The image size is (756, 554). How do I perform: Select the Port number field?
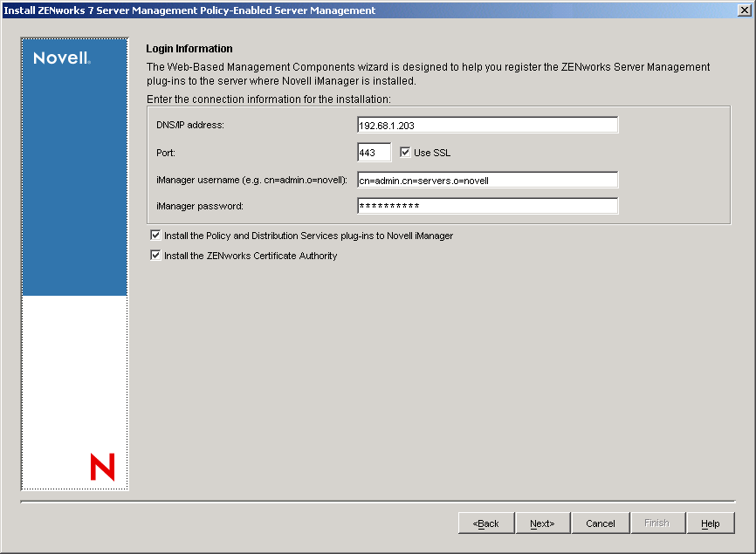[374, 152]
